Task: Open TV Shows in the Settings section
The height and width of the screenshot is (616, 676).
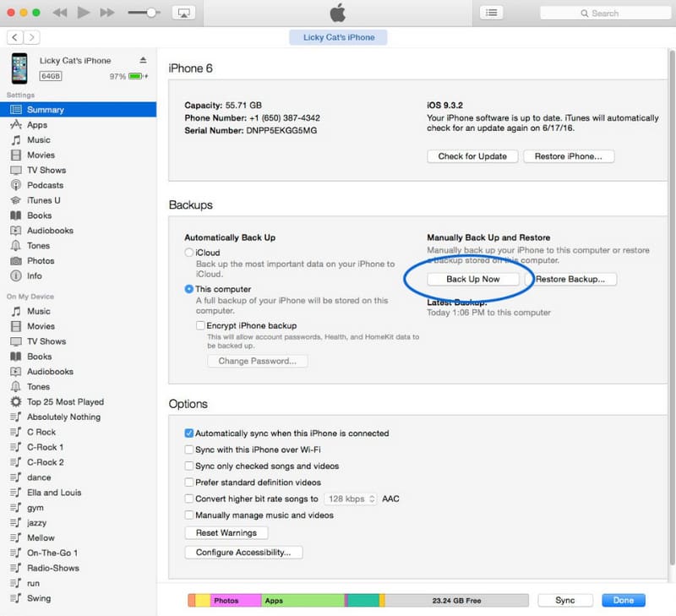Action: [78, 171]
